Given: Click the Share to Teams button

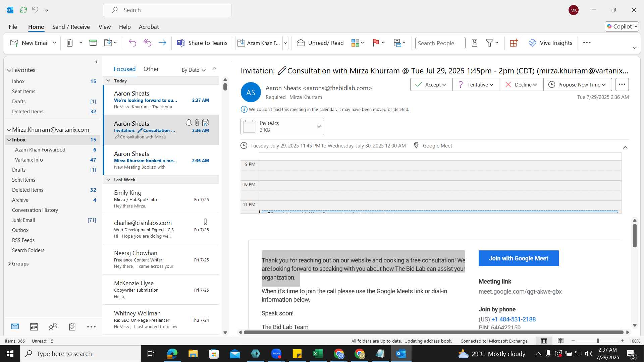Looking at the screenshot, I should [202, 43].
